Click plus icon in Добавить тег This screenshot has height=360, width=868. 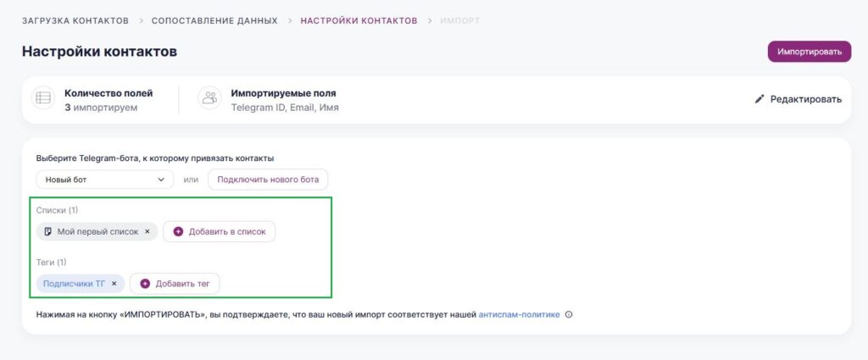click(x=145, y=284)
